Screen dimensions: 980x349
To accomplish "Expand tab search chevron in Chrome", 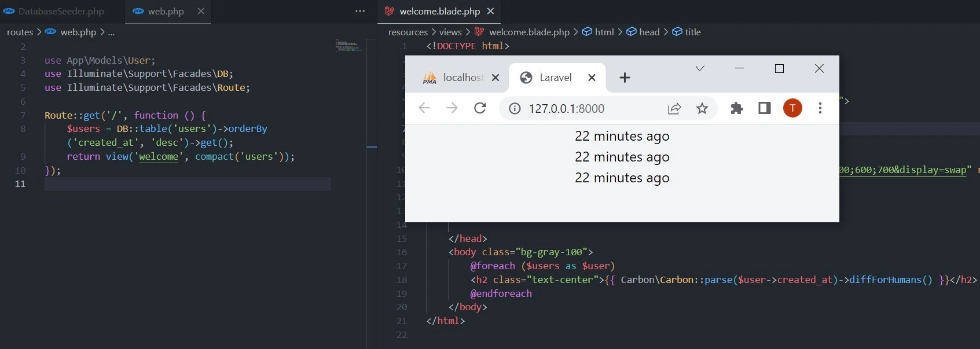I will pos(700,68).
